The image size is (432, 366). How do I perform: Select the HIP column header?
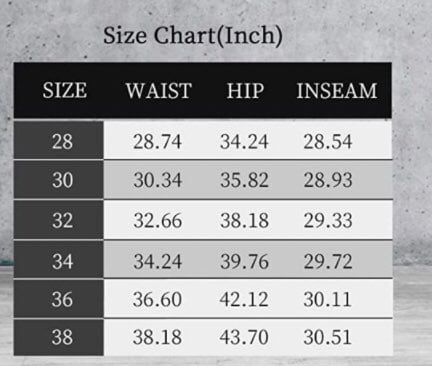click(x=246, y=90)
